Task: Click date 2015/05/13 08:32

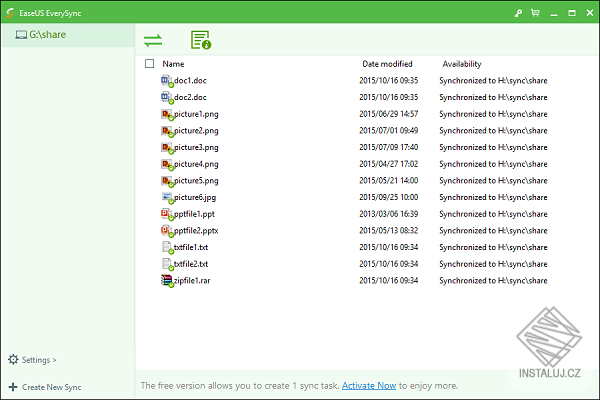Action: 389,231
